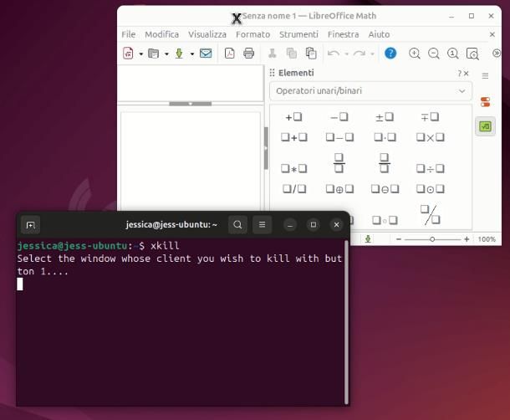This screenshot has width=510, height=420.
Task: Insert the minus-plus sign element
Action: coord(430,117)
